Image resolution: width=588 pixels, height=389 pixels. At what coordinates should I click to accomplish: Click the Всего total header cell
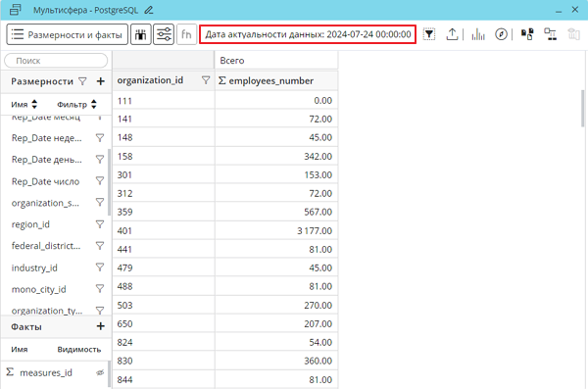276,61
